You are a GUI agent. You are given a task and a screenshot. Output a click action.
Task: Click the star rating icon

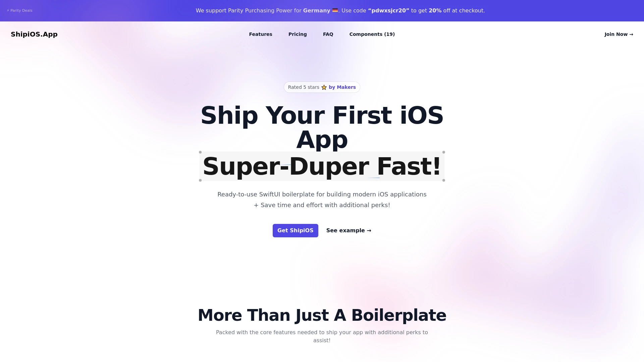pyautogui.click(x=324, y=87)
